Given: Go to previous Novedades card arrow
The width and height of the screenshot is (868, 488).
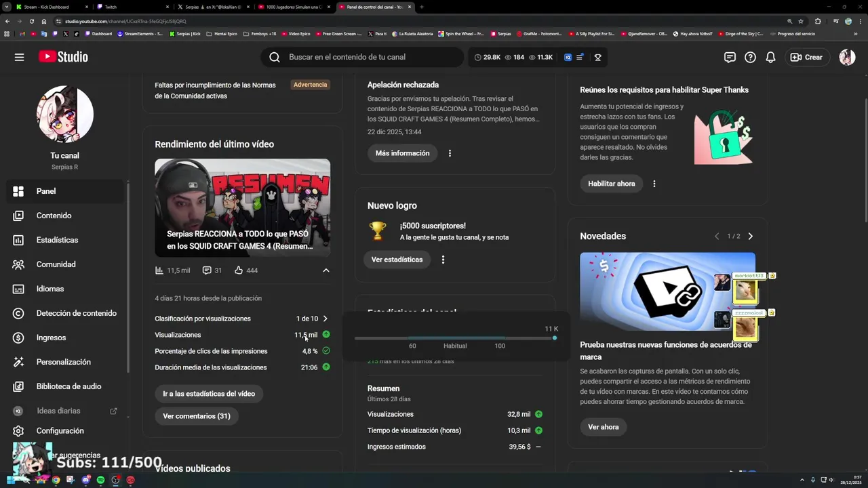Looking at the screenshot, I should pos(717,236).
